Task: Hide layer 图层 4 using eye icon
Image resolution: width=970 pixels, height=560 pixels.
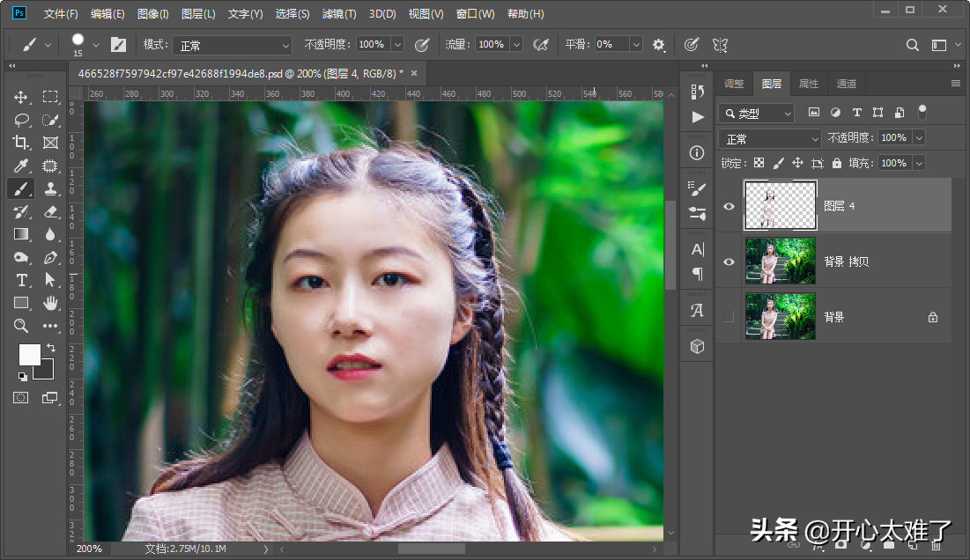Action: (729, 206)
